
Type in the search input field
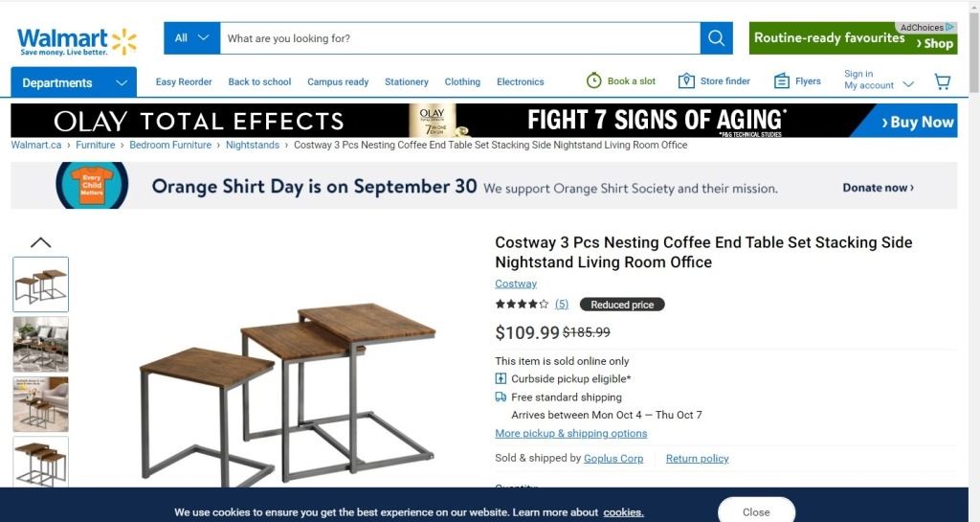click(x=459, y=38)
